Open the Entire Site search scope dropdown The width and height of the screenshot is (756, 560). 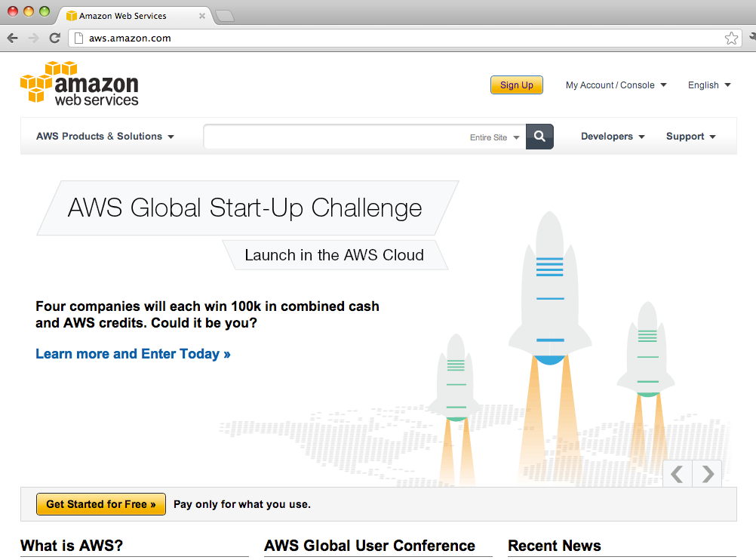tap(495, 137)
